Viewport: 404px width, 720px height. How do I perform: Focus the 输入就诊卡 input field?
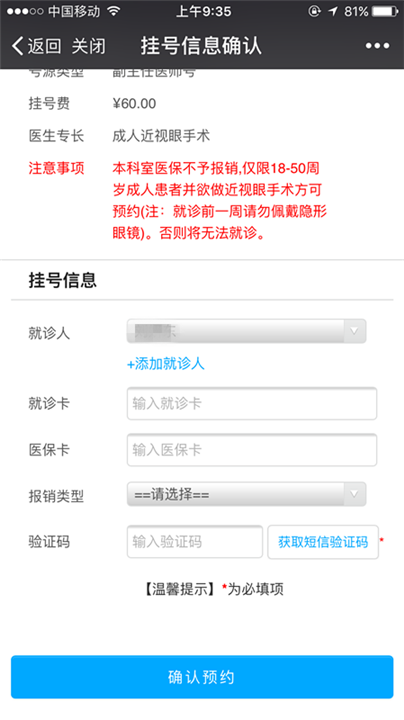pos(252,404)
